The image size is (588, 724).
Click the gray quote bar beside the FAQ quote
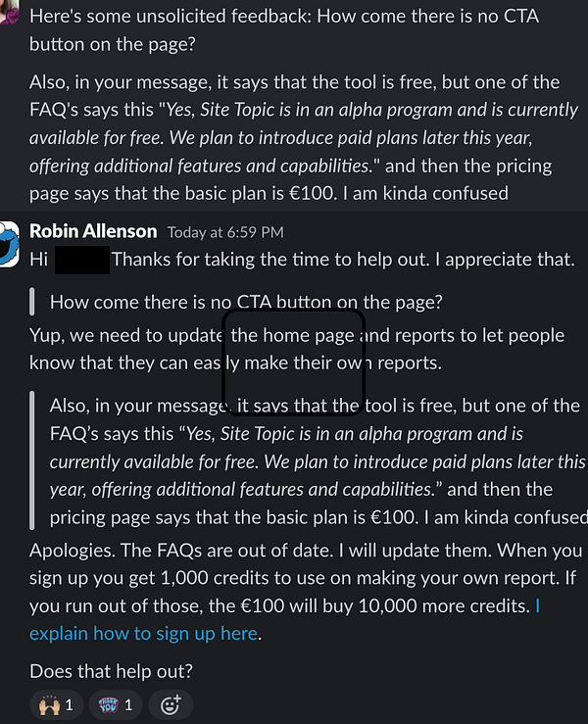pyautogui.click(x=32, y=459)
